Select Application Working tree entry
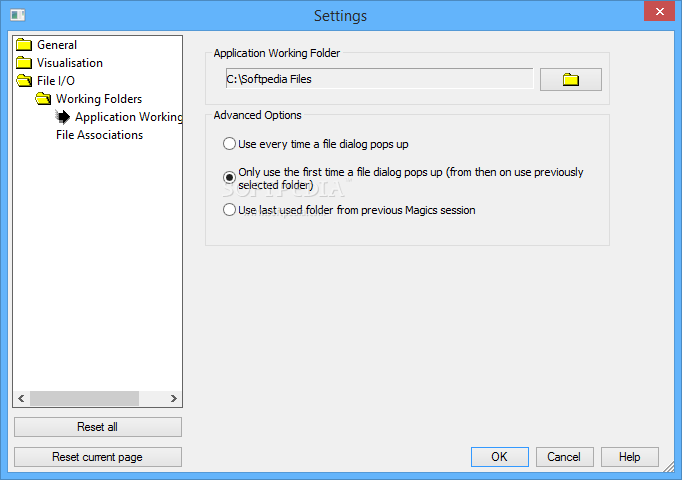The image size is (682, 480). tap(129, 117)
